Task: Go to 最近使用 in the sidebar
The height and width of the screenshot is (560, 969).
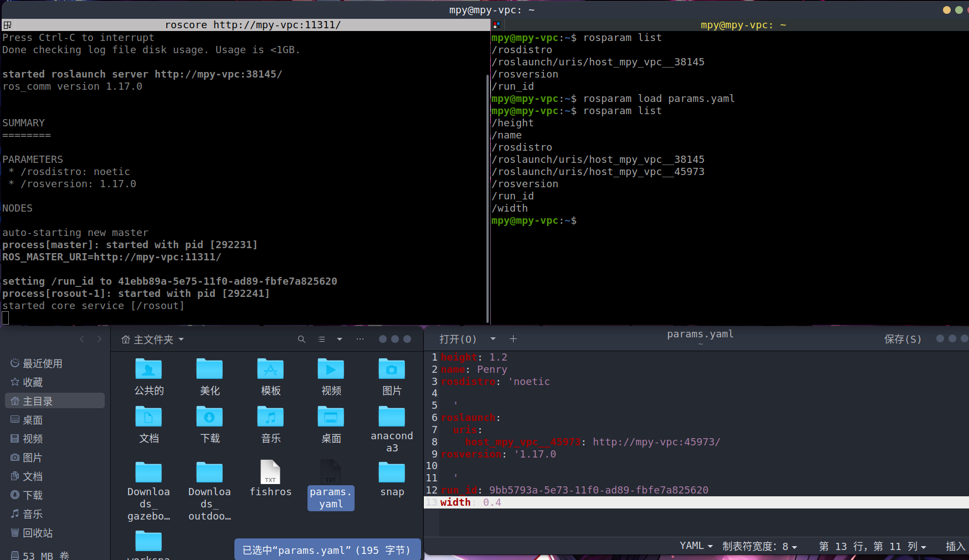Action: [43, 364]
